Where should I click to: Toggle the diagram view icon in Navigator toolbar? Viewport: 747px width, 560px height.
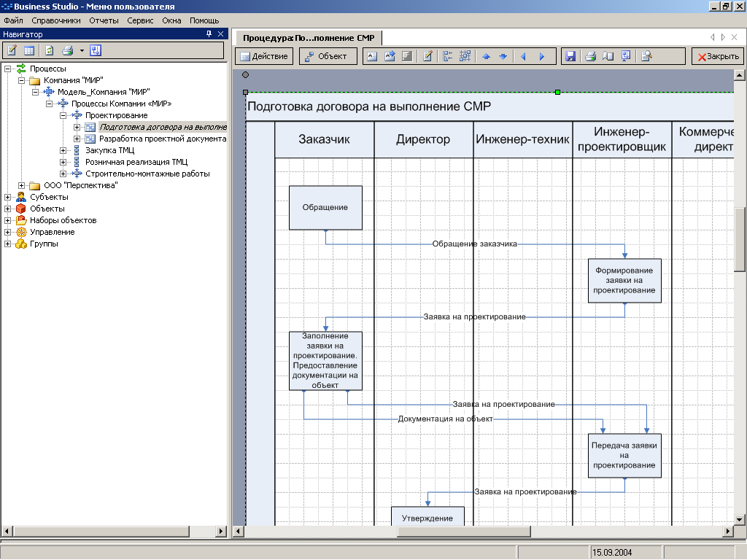click(x=96, y=50)
